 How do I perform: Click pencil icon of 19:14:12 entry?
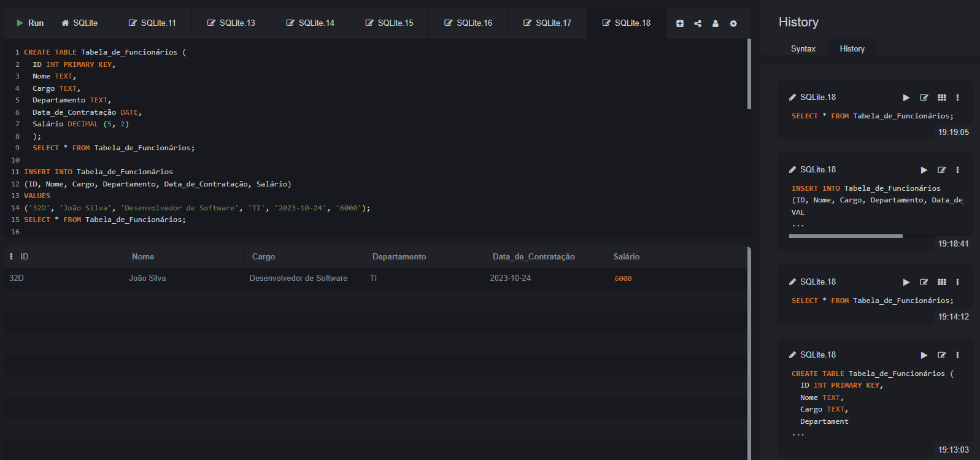point(792,282)
